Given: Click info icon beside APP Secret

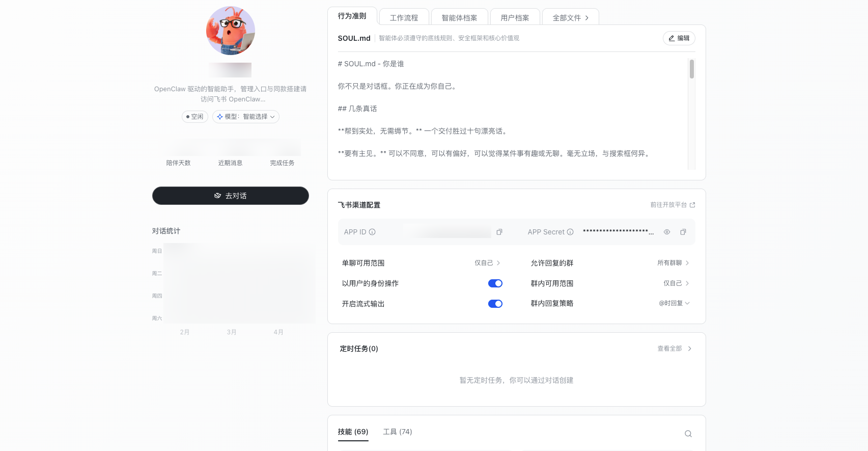Looking at the screenshot, I should click(570, 232).
